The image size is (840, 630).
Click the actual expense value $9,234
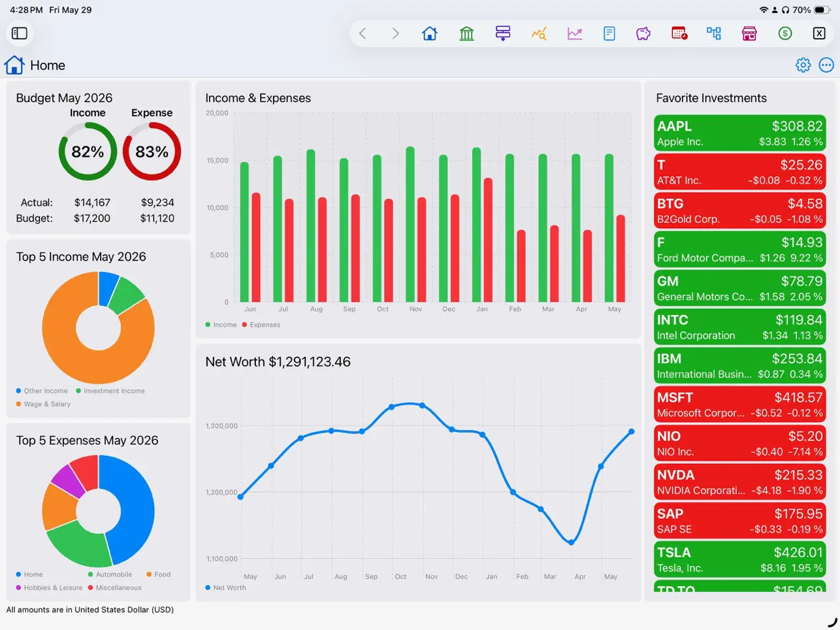coord(157,203)
